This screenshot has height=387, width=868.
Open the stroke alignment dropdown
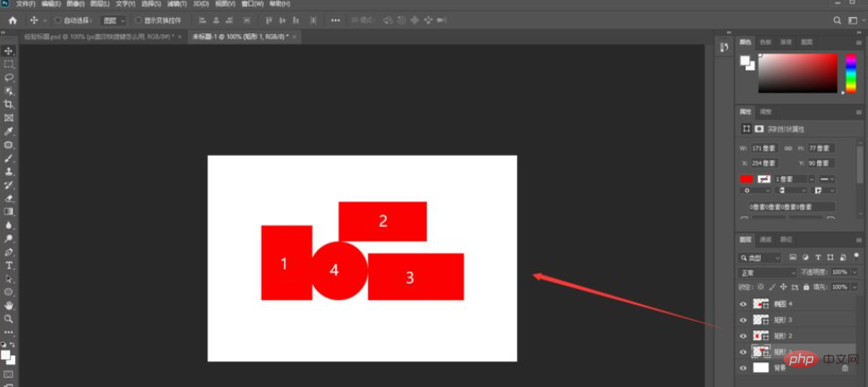click(x=755, y=191)
